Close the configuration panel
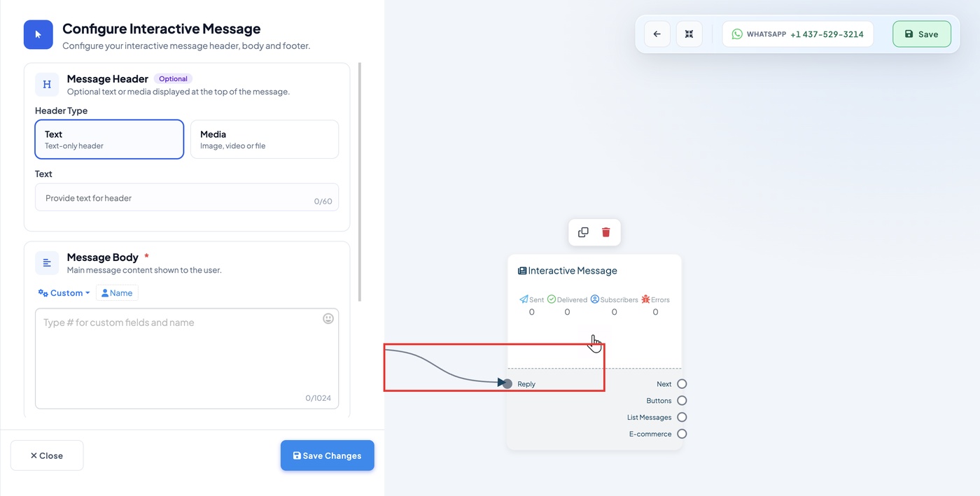 47,455
